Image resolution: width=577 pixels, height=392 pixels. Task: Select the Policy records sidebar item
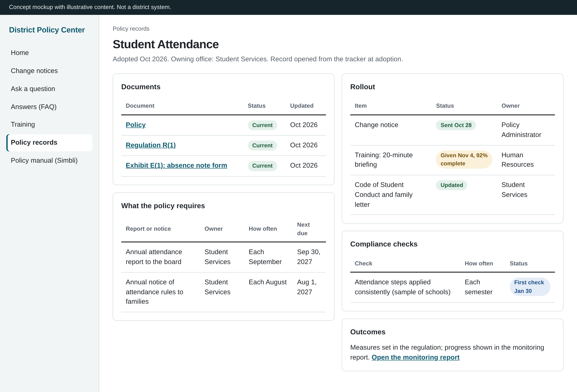coord(49,142)
